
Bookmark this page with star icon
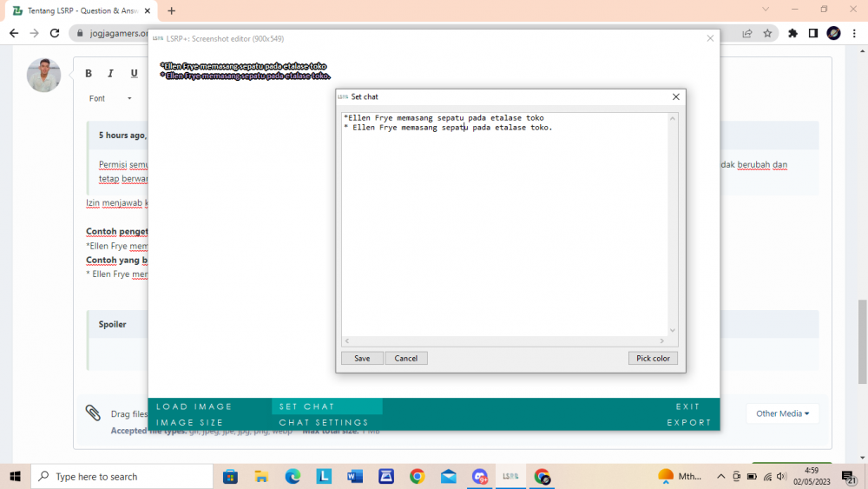point(767,33)
